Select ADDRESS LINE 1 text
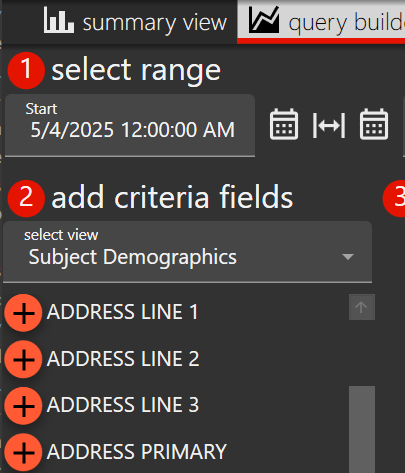 coord(123,312)
